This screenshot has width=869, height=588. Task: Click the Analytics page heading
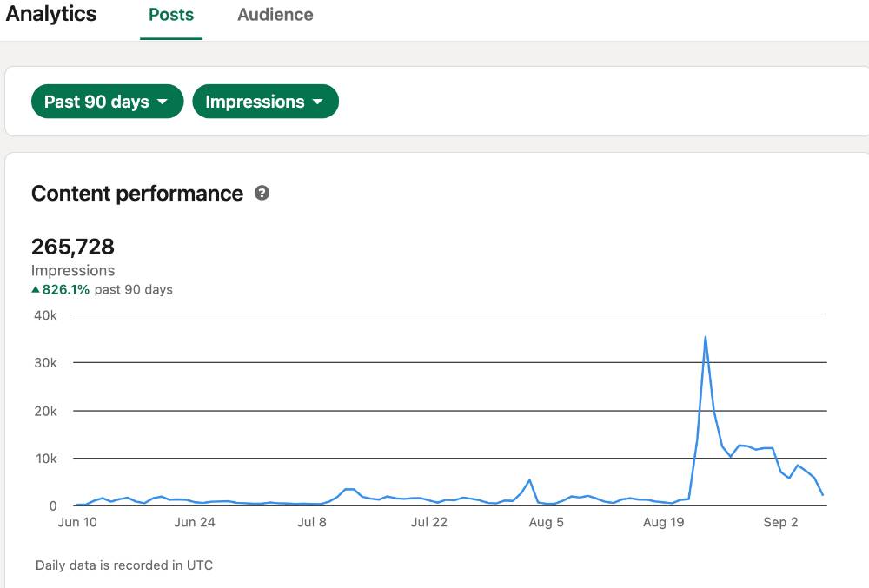click(x=51, y=14)
